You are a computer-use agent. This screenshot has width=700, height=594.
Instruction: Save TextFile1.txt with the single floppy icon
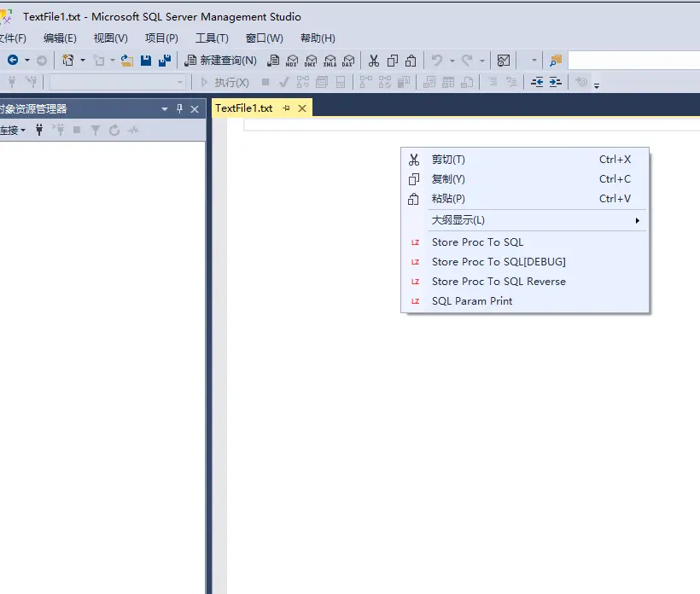tap(146, 61)
